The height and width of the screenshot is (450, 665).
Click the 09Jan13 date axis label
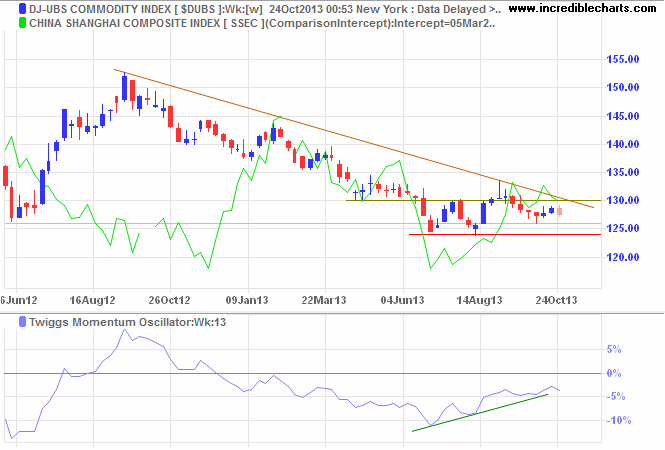[247, 300]
